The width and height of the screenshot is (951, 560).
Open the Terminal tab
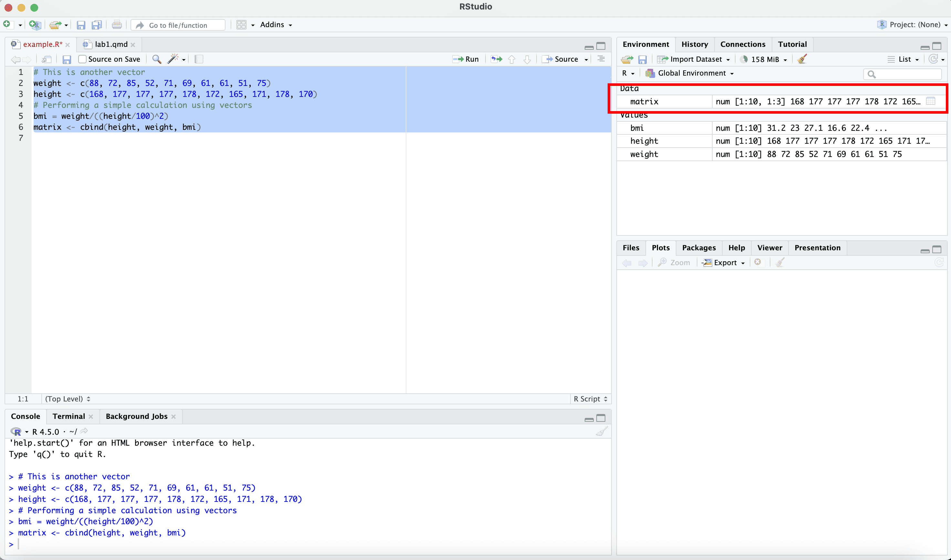[69, 416]
